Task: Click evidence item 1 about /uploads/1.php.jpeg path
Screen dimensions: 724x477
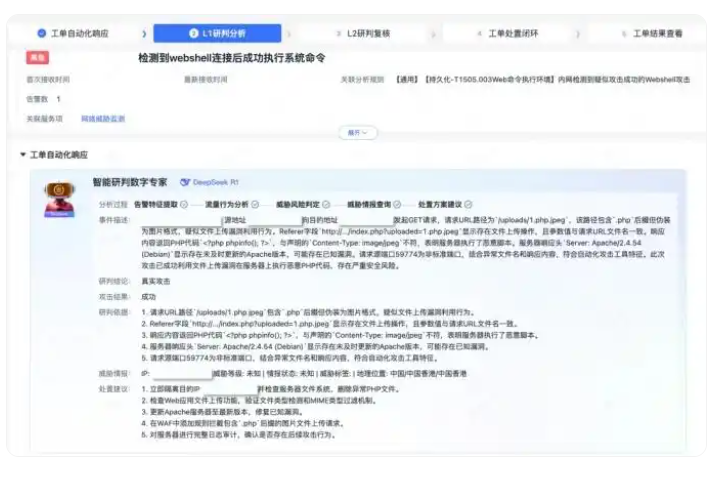Action: pyautogui.click(x=308, y=313)
